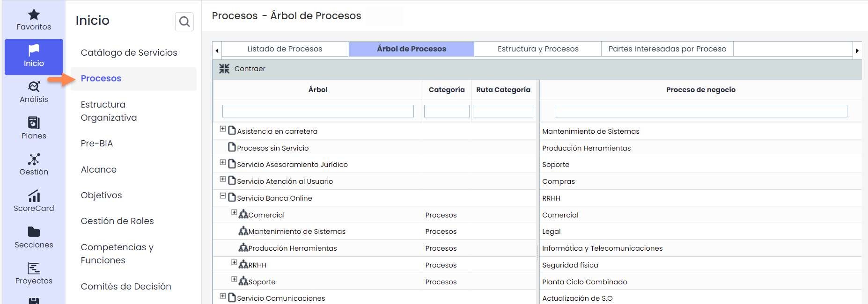Expand the Comercial process node

(x=234, y=213)
